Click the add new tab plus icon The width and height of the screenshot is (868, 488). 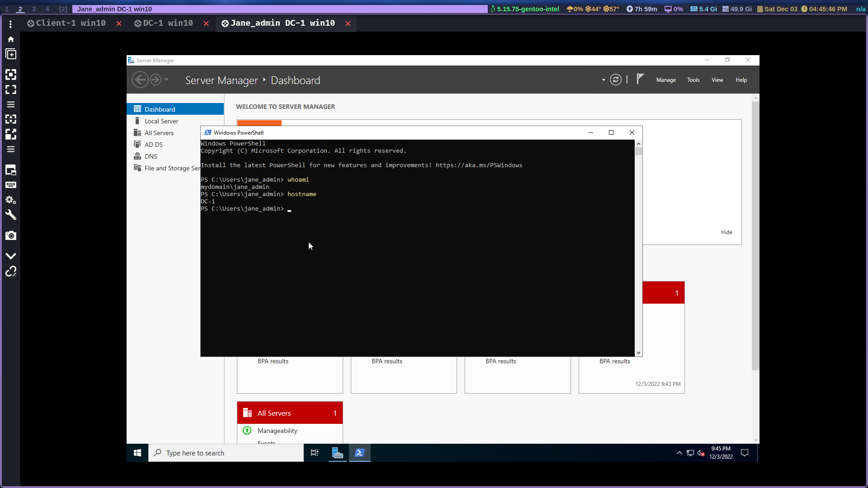(x=11, y=54)
